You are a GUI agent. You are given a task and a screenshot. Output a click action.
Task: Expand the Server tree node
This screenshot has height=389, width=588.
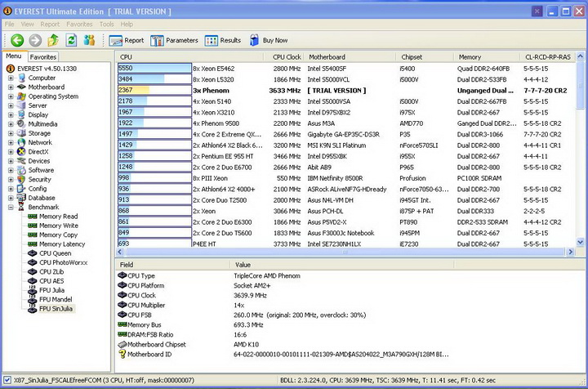click(x=11, y=105)
